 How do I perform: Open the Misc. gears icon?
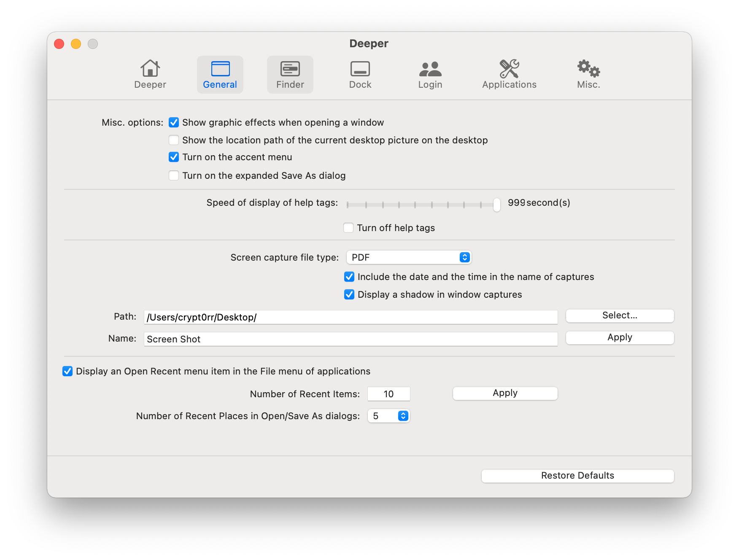588,69
